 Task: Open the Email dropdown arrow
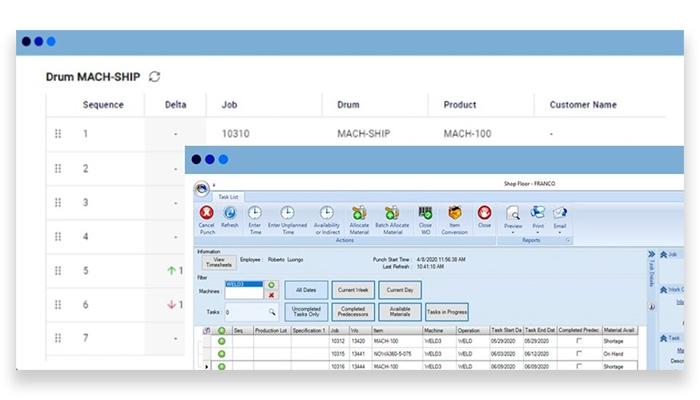pyautogui.click(x=560, y=233)
